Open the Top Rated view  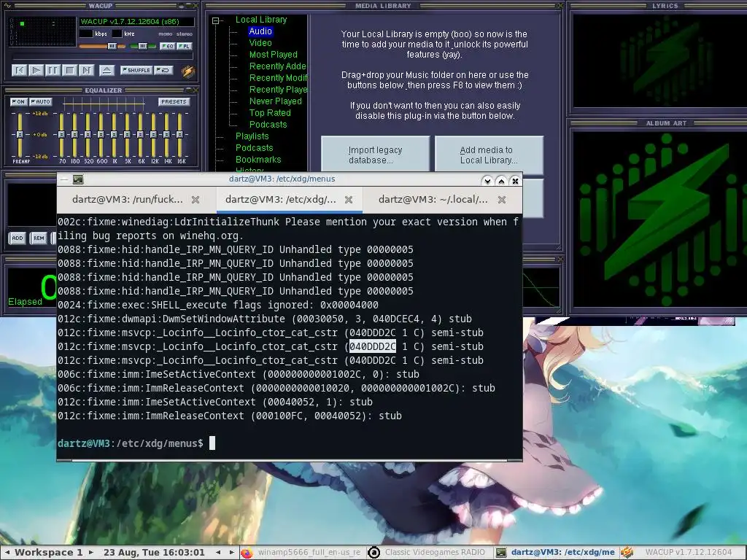coord(270,113)
